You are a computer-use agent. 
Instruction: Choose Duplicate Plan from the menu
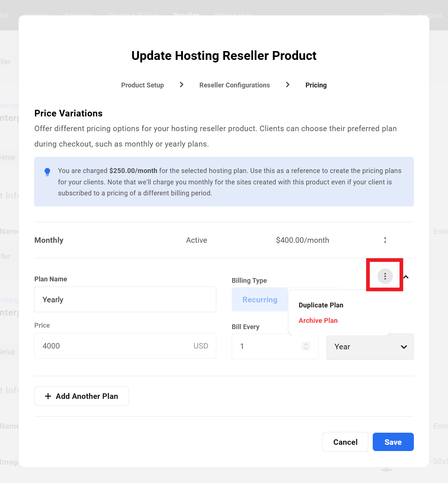(321, 305)
